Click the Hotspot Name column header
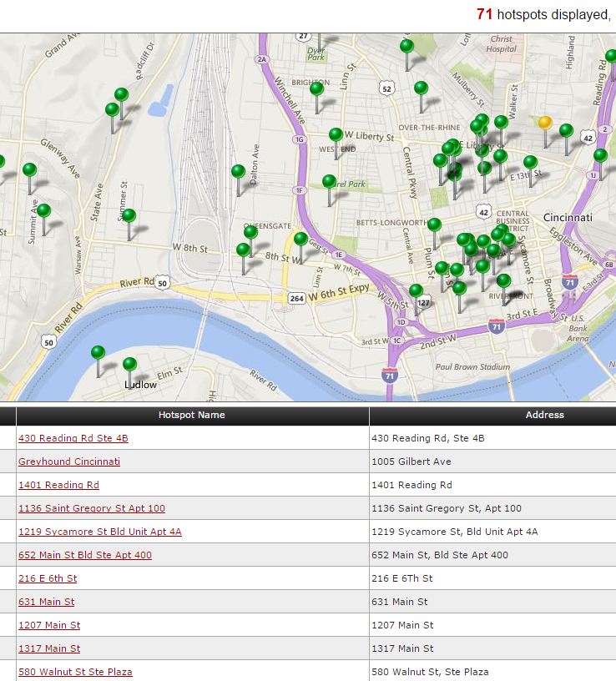This screenshot has width=616, height=681. point(192,415)
